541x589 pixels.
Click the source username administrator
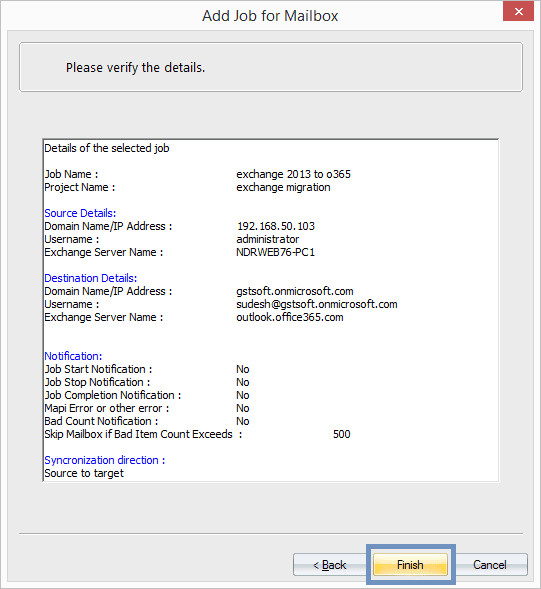267,239
